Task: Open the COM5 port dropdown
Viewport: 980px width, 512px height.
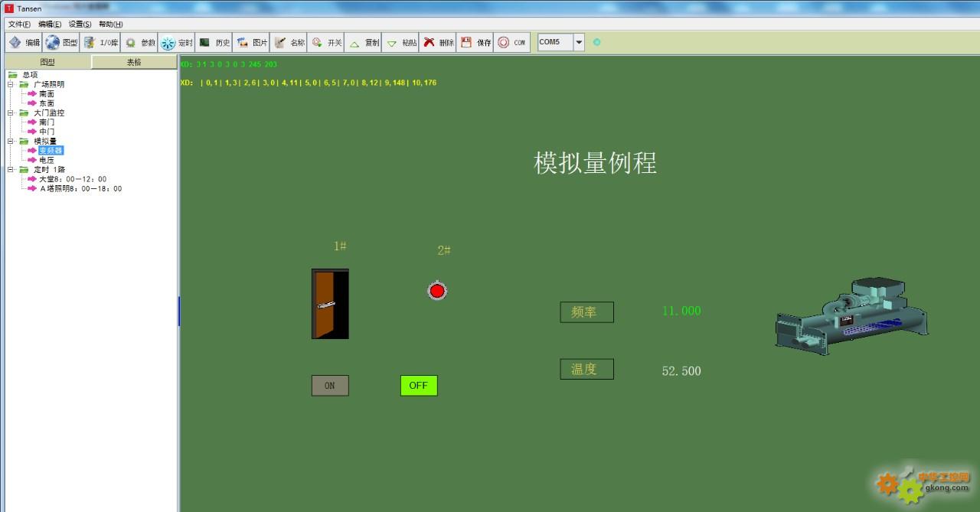Action: [579, 42]
